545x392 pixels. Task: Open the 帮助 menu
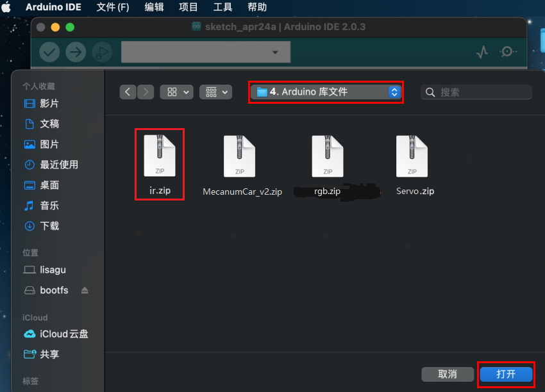(x=257, y=7)
